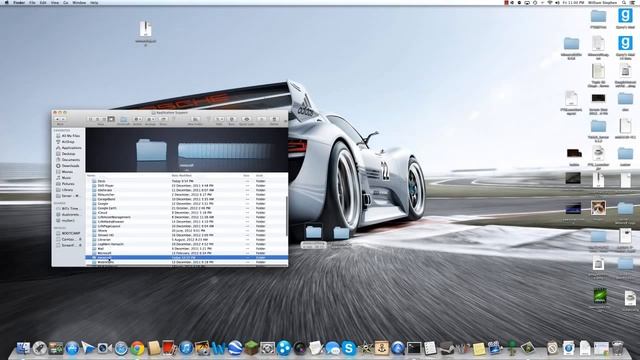Open the Edit menu
Viewport: 640px width, 360px height.
pos(43,2)
